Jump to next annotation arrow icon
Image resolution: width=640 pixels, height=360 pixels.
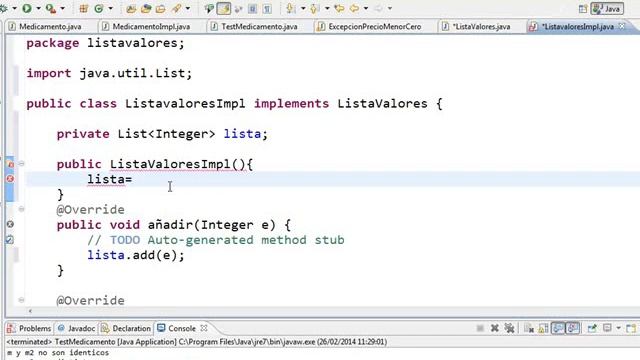click(x=291, y=8)
